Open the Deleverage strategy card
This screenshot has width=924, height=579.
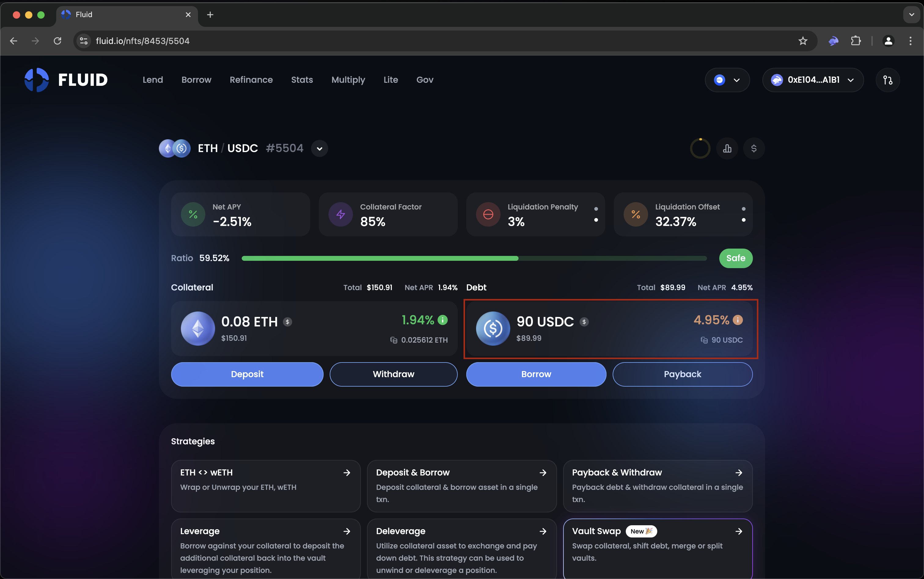coord(462,549)
